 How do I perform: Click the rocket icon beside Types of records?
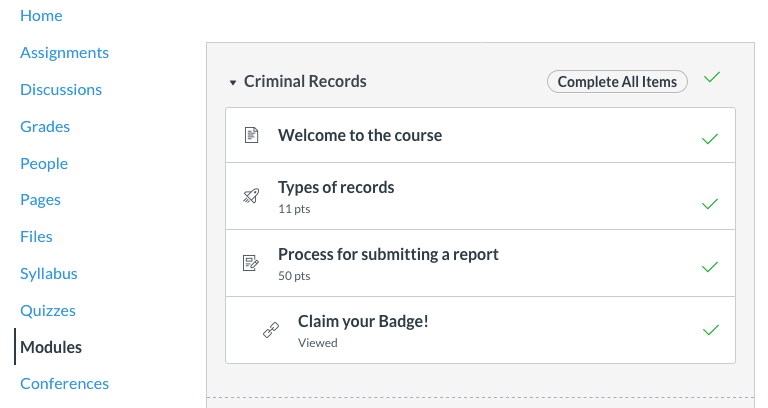pos(251,196)
